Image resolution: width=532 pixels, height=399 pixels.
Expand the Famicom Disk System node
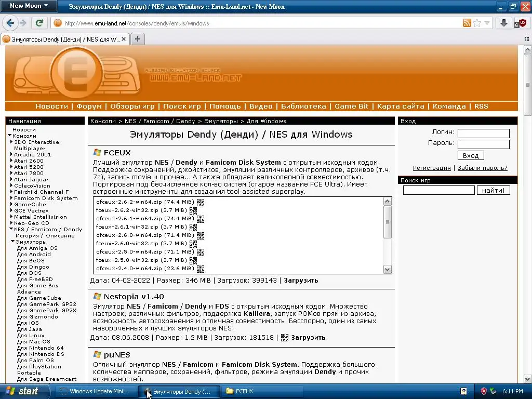pos(11,198)
